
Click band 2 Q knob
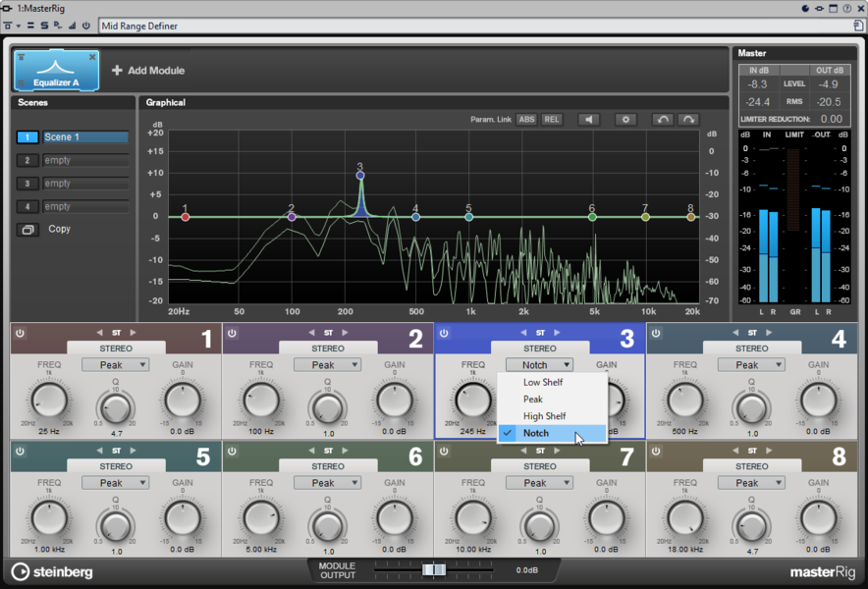click(x=328, y=409)
